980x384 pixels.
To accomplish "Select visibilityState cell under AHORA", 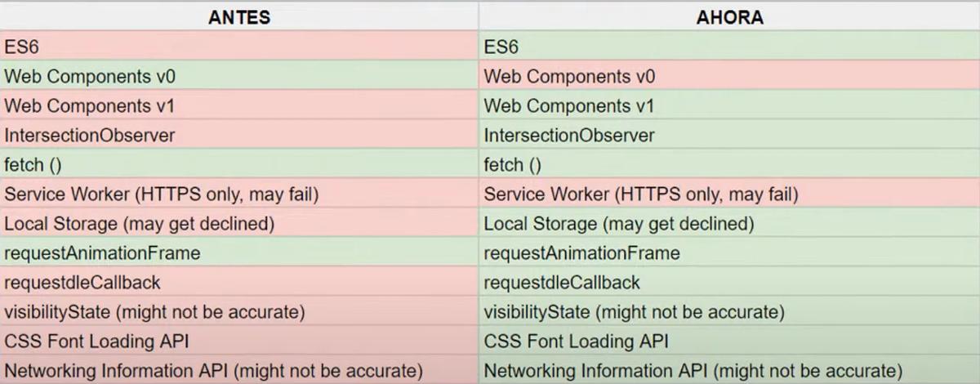I will click(x=729, y=312).
